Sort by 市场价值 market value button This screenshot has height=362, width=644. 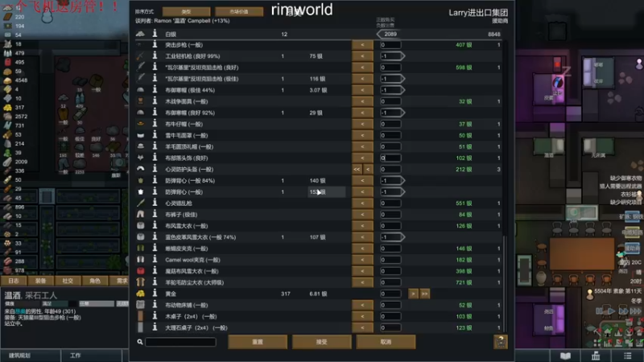click(239, 11)
